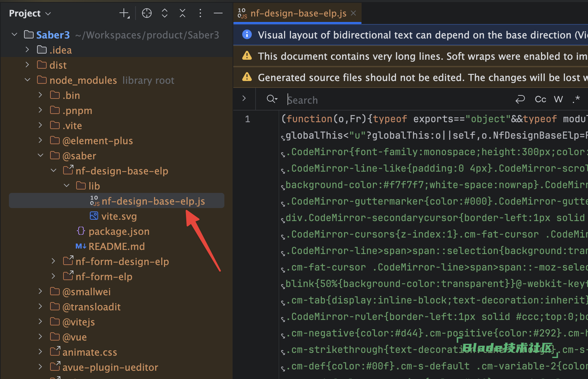
Task: Expand the animate.css folder
Action: 40,352
